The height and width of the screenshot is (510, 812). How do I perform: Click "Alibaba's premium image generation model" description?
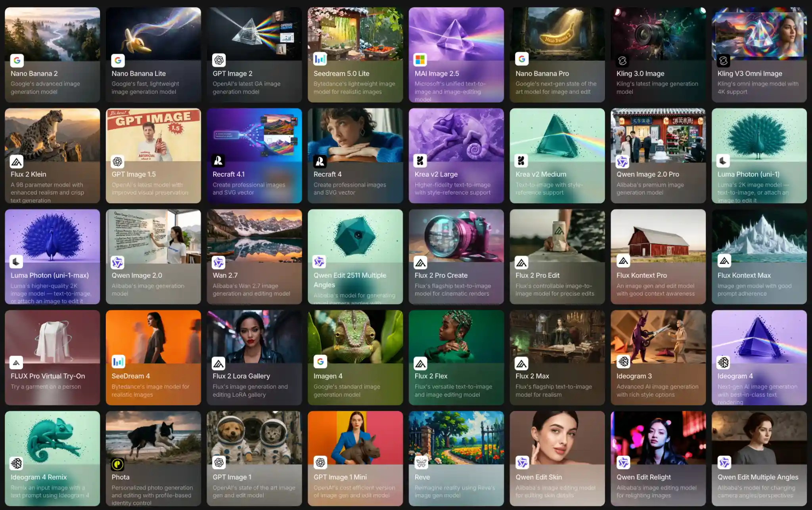point(650,188)
